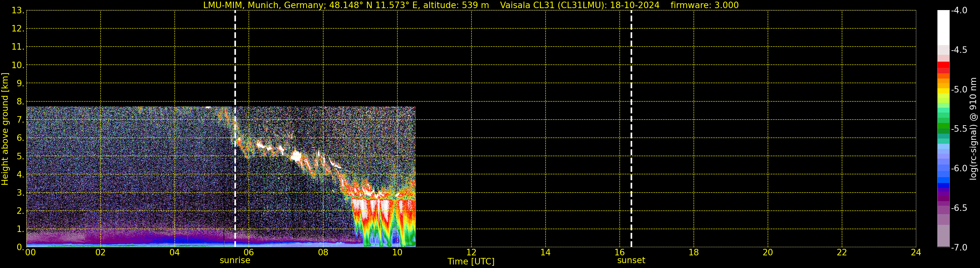
Task: Select the "16" time axis tick label
Action: [x=619, y=252]
